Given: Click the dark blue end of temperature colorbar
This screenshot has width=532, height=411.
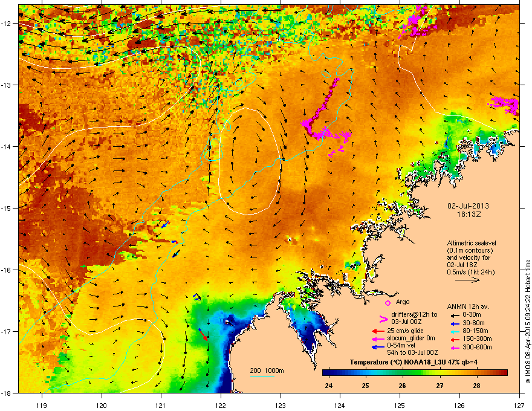Looking at the screenshot, I should point(326,373).
